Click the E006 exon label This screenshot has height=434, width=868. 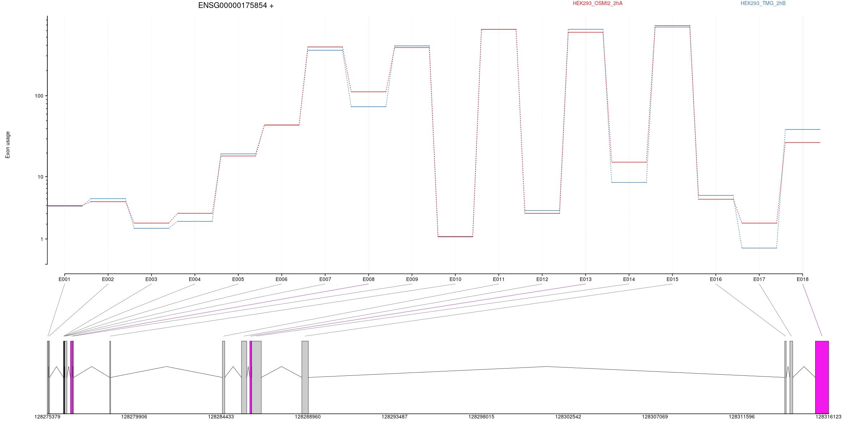281,279
